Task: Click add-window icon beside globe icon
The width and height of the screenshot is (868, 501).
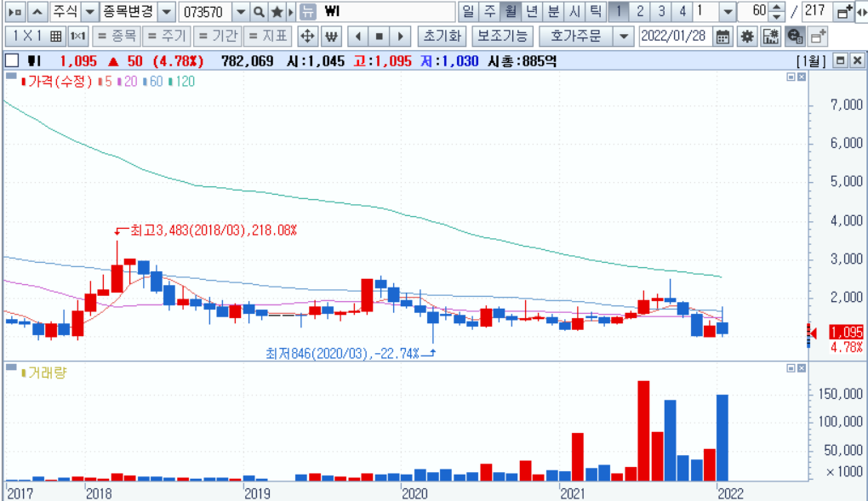Action: click(x=818, y=37)
